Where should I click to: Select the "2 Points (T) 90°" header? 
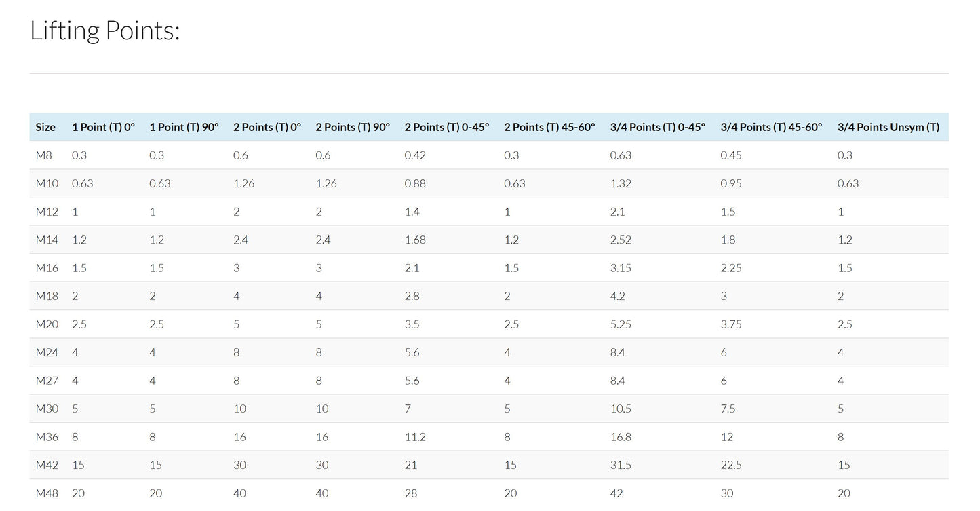[353, 127]
